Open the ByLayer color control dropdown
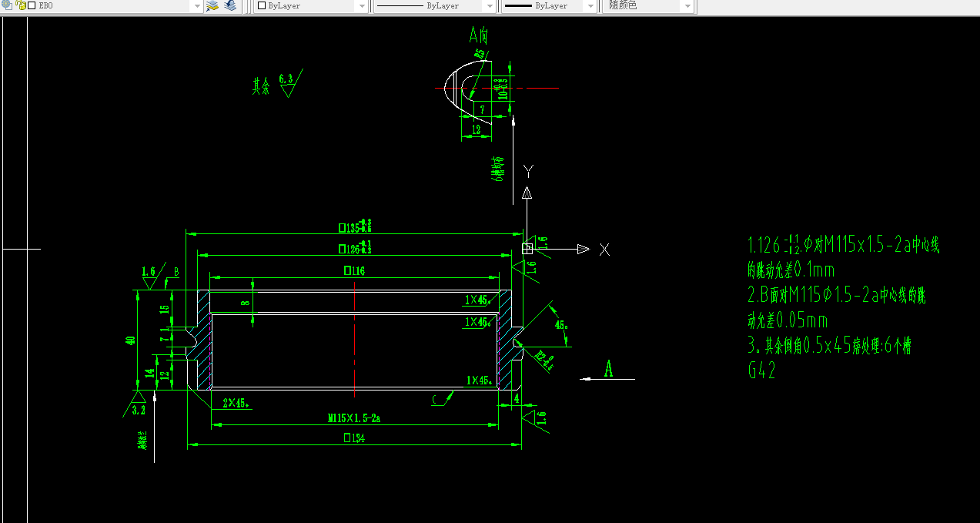980x523 pixels. point(362,5)
